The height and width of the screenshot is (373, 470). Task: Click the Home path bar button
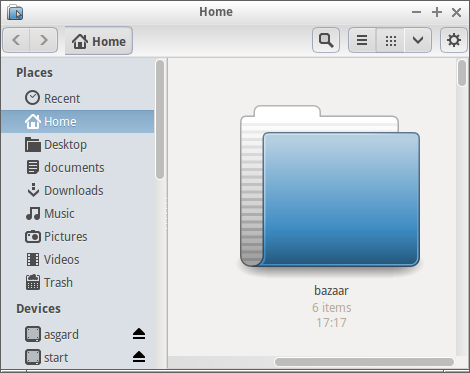[99, 41]
